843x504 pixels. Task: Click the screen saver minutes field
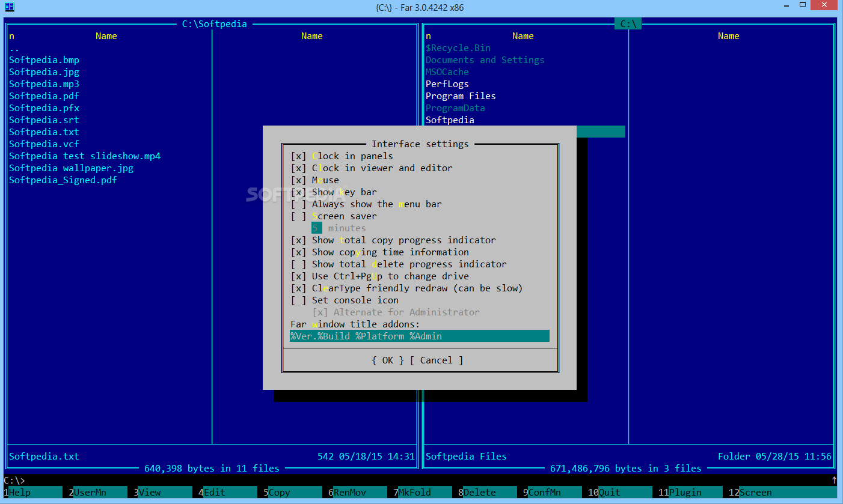(317, 228)
